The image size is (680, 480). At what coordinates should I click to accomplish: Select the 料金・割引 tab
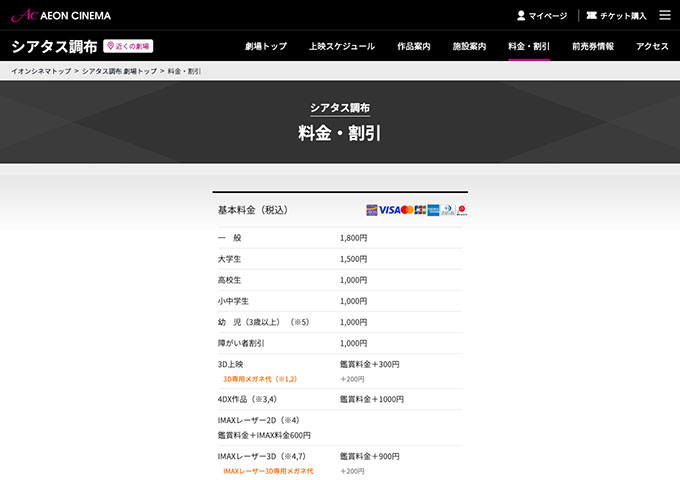click(529, 46)
